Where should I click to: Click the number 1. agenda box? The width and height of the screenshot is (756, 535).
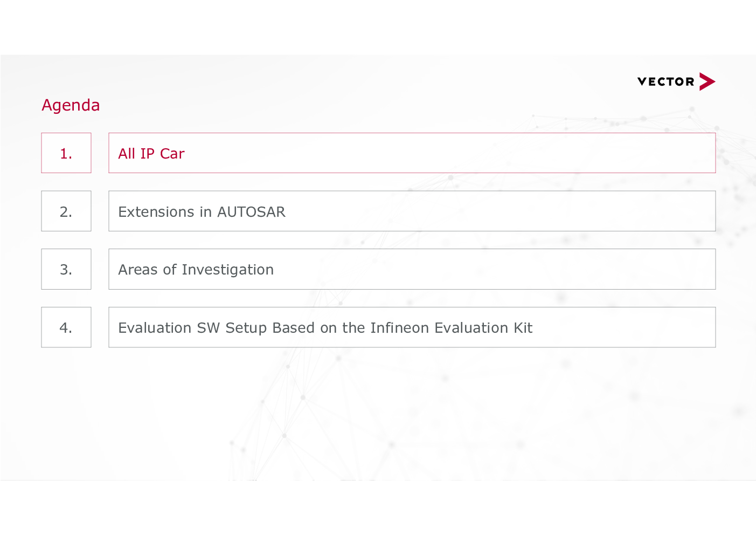(66, 153)
